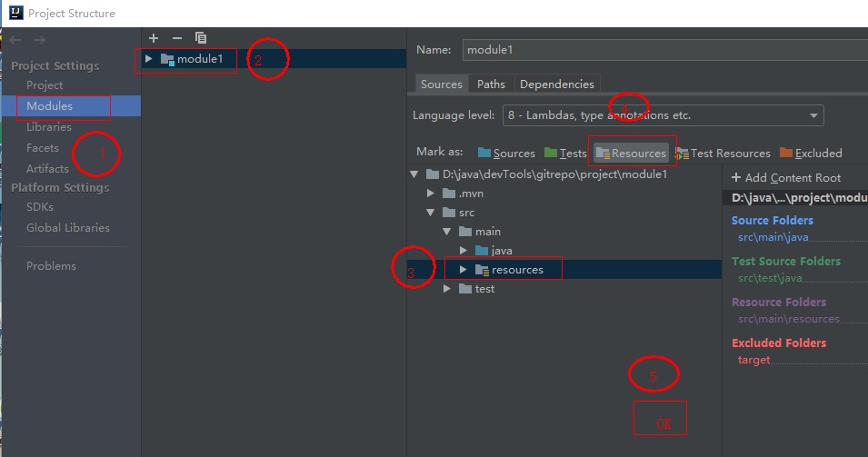Click the Source Folders heading
The width and height of the screenshot is (868, 457).
[x=773, y=220]
